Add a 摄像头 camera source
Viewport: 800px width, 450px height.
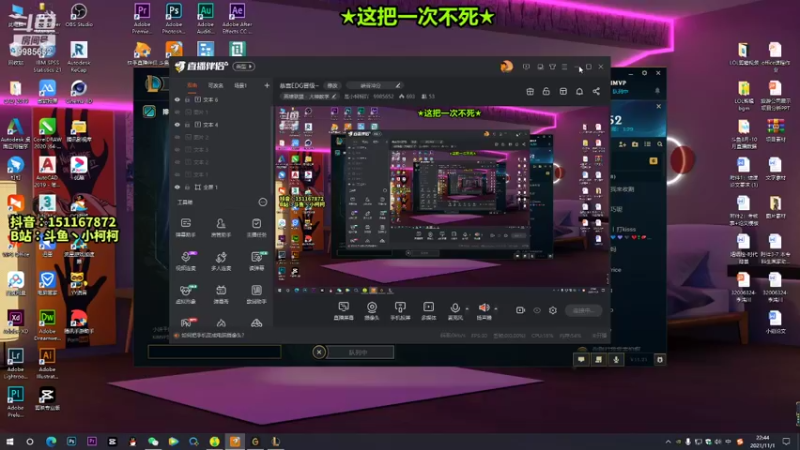click(372, 310)
